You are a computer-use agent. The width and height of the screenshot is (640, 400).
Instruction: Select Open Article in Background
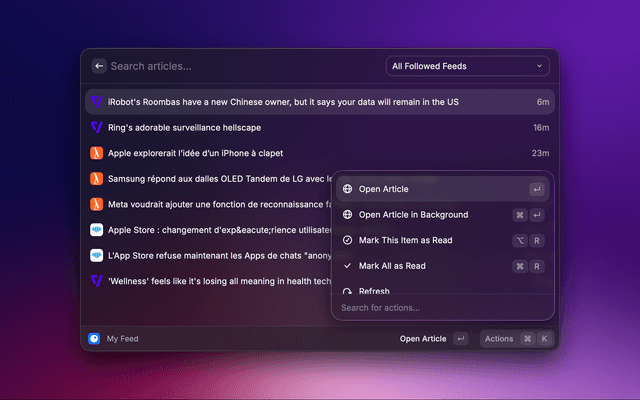coord(413,215)
